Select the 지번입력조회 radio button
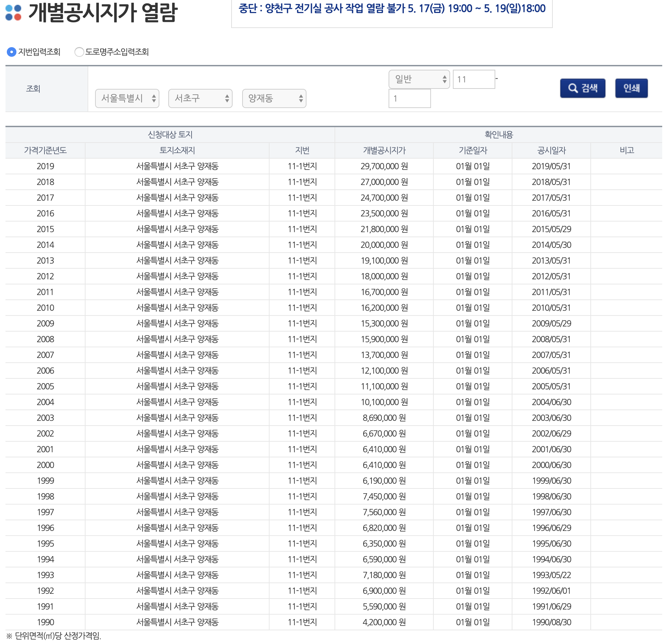Screen dimensions: 667x644 click(x=12, y=52)
